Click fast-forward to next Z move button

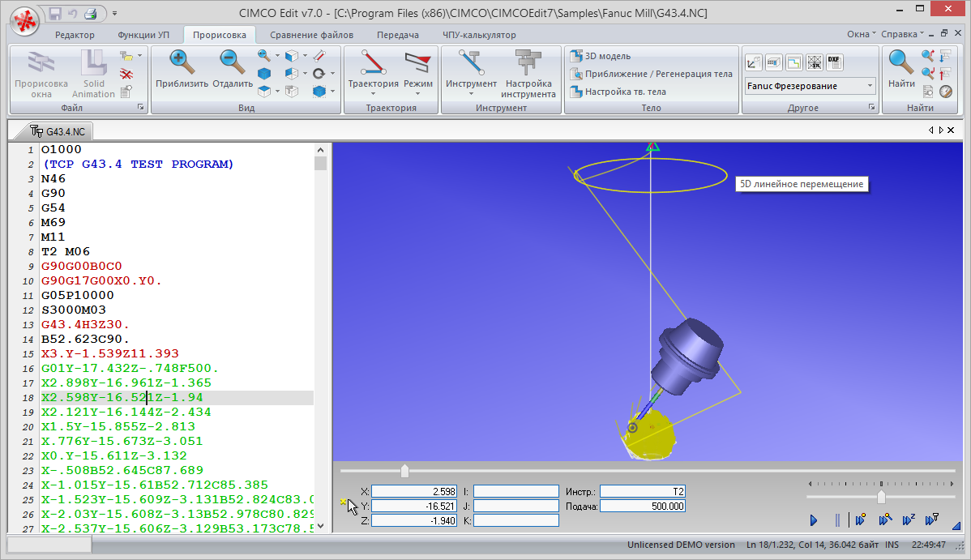(x=909, y=520)
